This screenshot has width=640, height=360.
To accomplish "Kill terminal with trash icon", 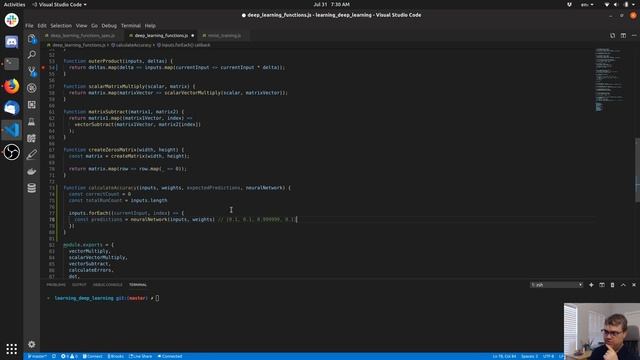I will (x=612, y=285).
